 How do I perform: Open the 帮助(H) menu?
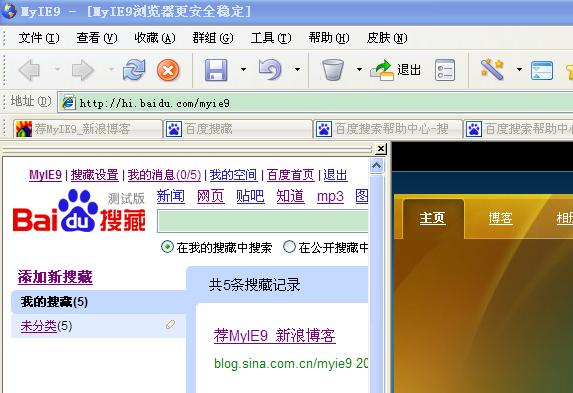click(329, 38)
